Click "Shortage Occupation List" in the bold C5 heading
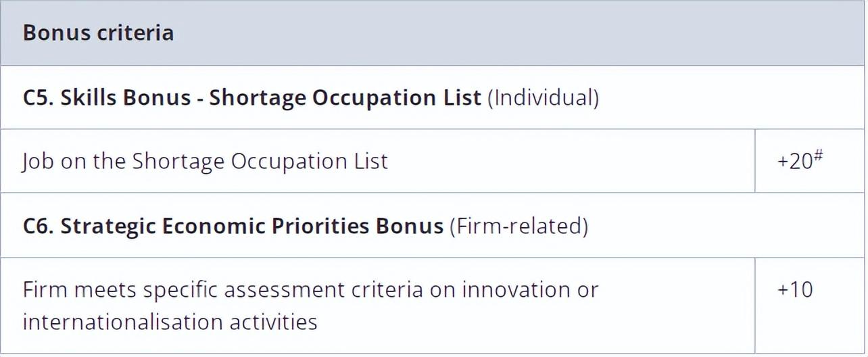This screenshot has width=868, height=357. (345, 97)
